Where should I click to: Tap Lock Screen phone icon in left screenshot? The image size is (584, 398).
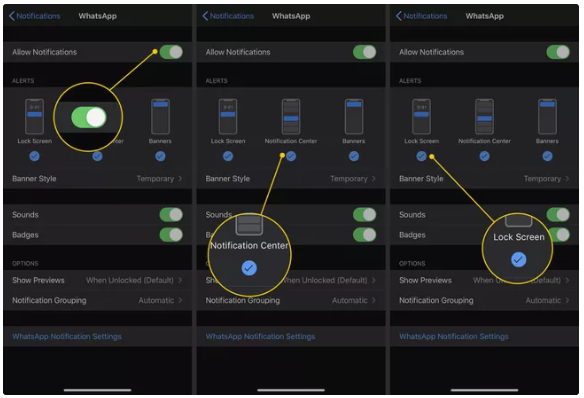tap(34, 117)
